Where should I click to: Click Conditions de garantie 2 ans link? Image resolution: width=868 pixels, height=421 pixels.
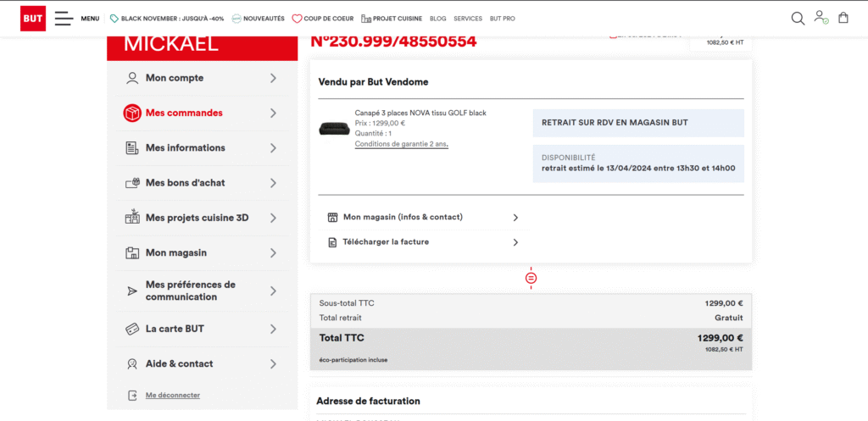pos(401,144)
